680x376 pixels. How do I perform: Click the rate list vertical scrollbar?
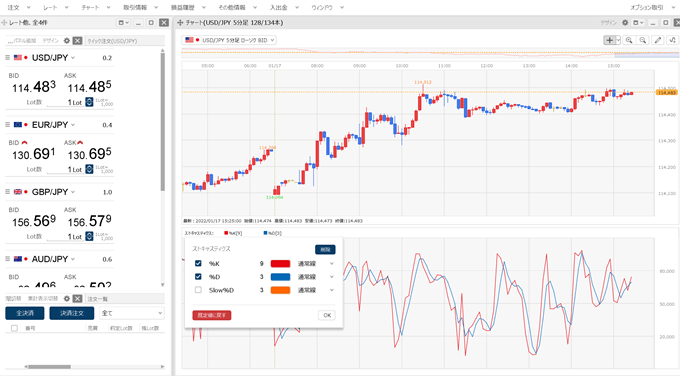click(163, 121)
